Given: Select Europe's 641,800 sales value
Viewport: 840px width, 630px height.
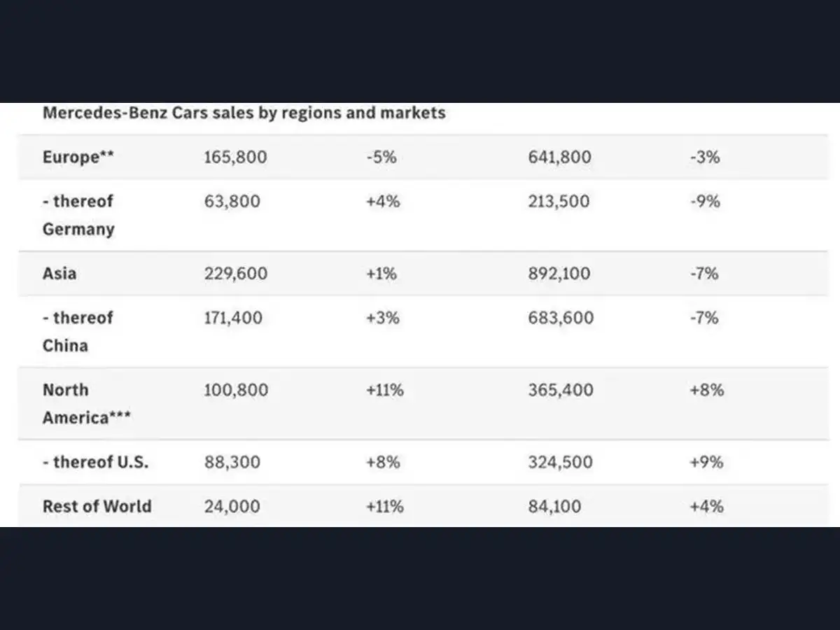Looking at the screenshot, I should [x=559, y=157].
